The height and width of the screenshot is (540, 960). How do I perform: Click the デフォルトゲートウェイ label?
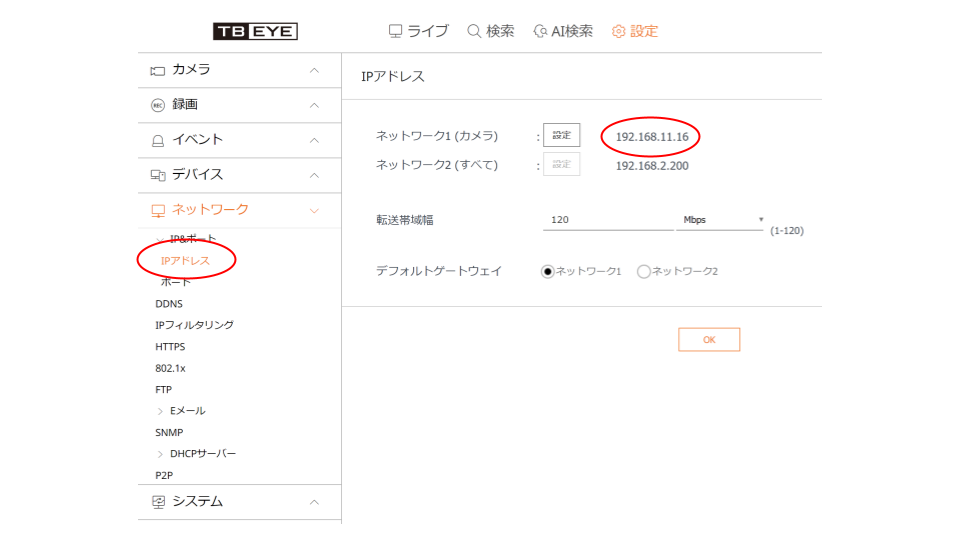439,271
